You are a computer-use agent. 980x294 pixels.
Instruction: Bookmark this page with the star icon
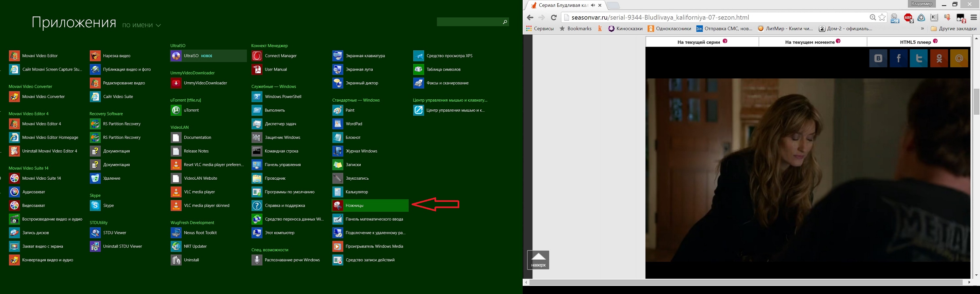point(882,18)
